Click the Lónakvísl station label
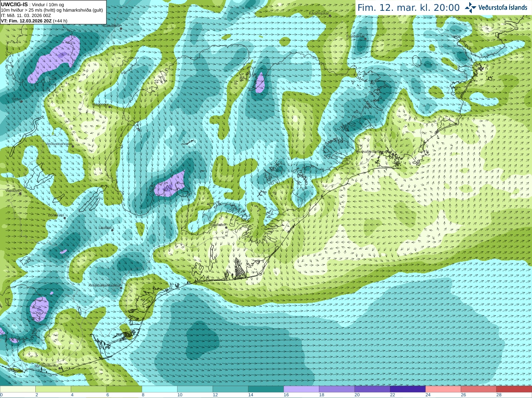 pyautogui.click(x=56, y=215)
